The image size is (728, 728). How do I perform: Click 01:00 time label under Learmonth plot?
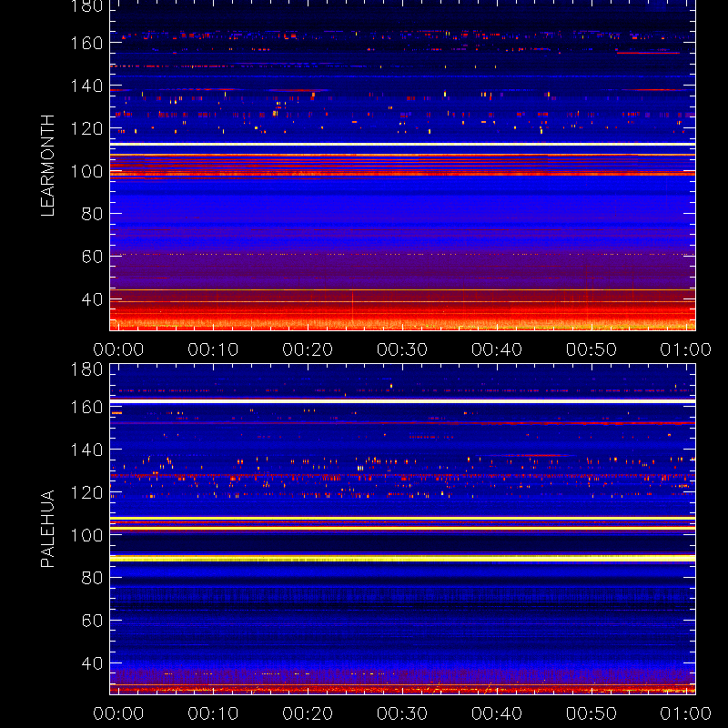686,349
